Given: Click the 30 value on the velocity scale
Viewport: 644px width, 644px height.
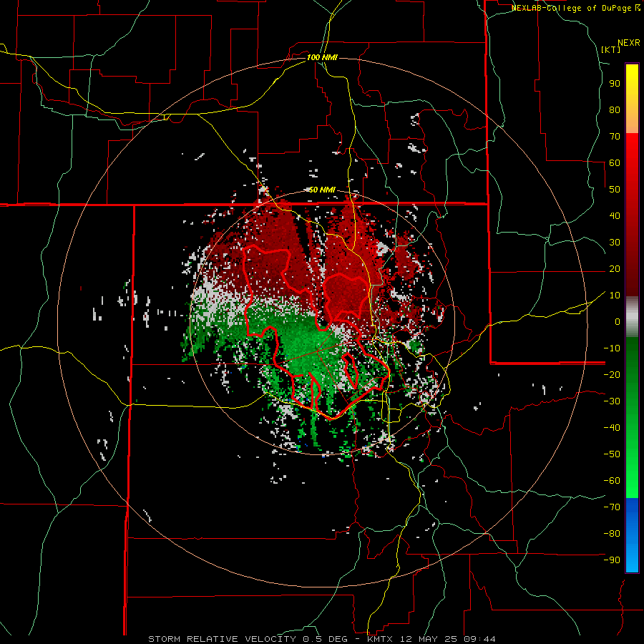Looking at the screenshot, I should tap(615, 243).
